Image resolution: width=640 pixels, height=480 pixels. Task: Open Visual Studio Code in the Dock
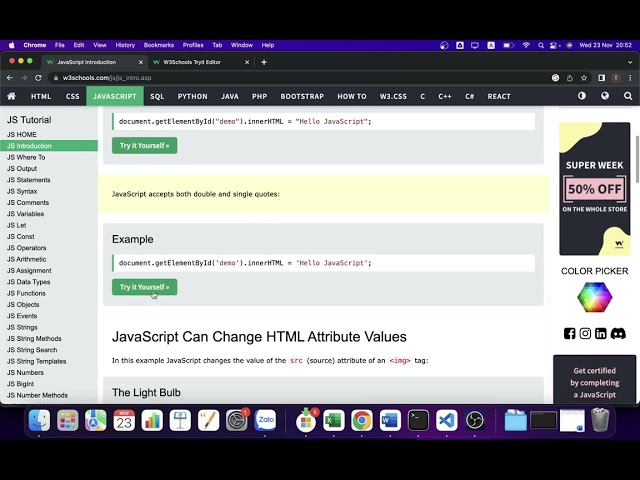coord(447,420)
